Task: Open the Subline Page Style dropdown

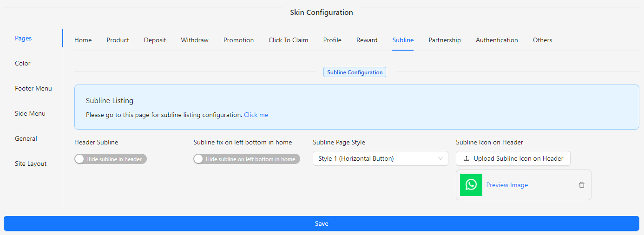Action: [x=380, y=158]
